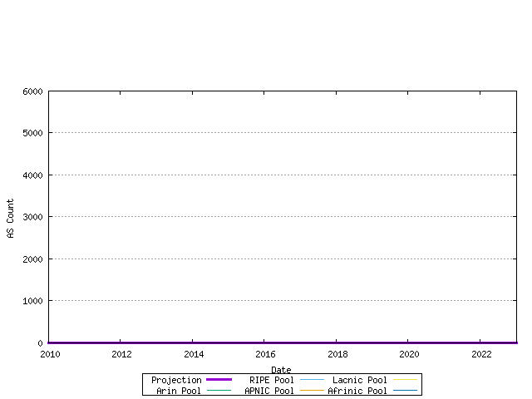Click the 2010 x-axis tick label

pyautogui.click(x=48, y=354)
